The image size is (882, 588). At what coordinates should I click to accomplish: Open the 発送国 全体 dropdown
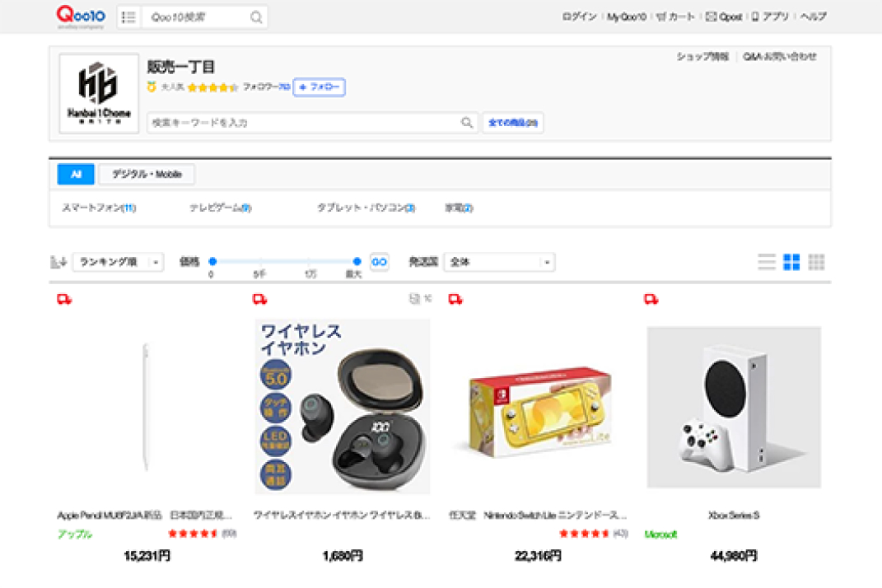click(x=500, y=262)
